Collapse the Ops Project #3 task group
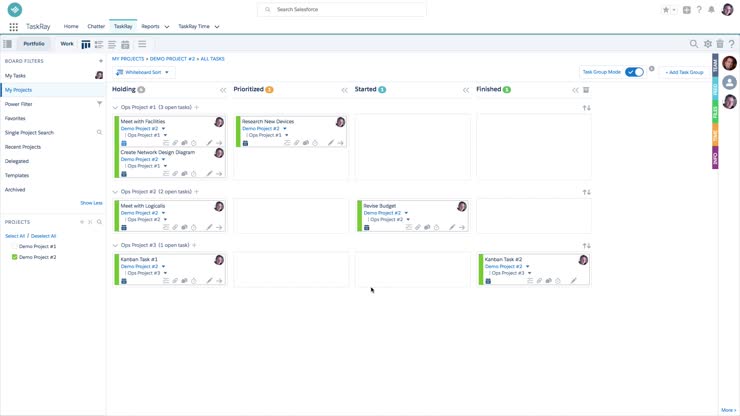This screenshot has width=740, height=416. [x=115, y=245]
